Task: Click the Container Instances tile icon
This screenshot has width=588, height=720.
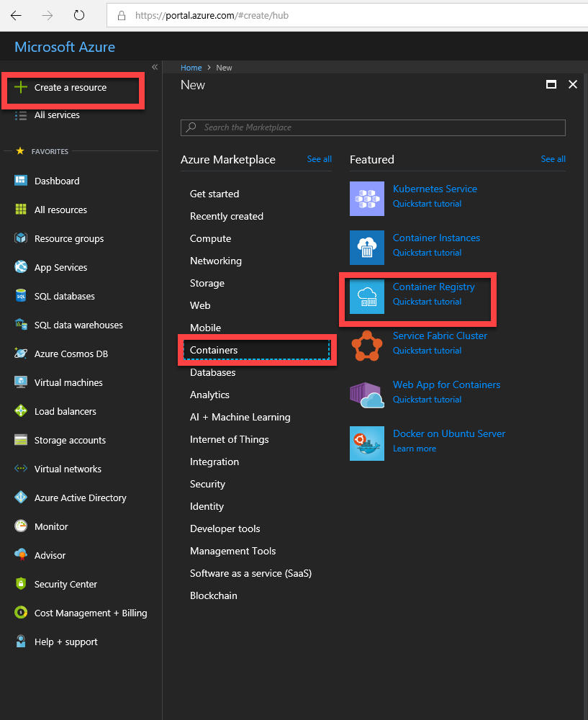Action: 367,248
